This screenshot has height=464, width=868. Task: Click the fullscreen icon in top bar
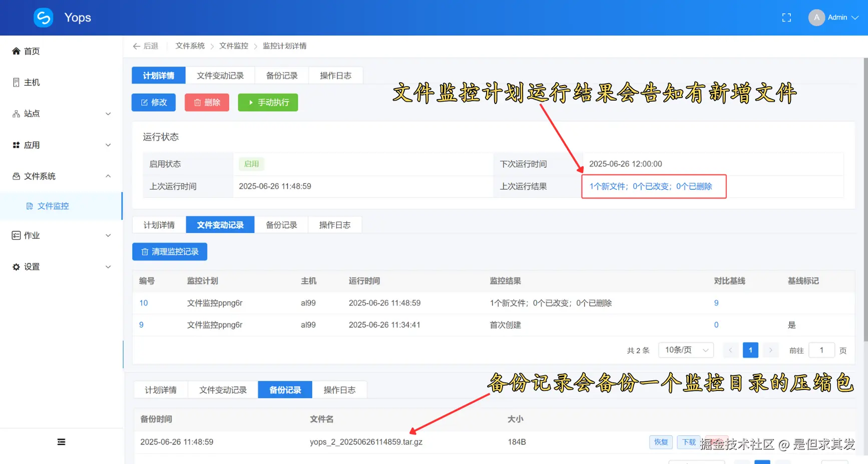pos(786,18)
